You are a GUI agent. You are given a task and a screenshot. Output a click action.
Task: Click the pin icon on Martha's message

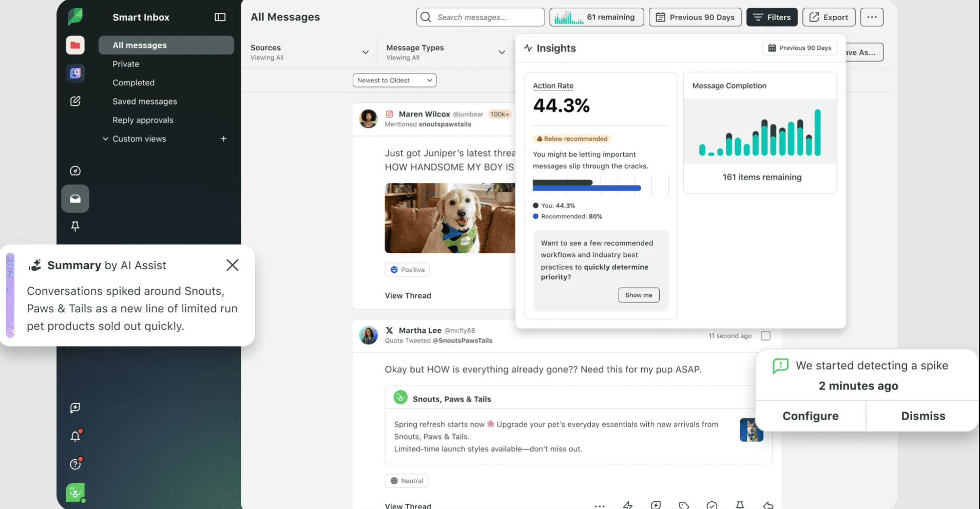(x=740, y=505)
